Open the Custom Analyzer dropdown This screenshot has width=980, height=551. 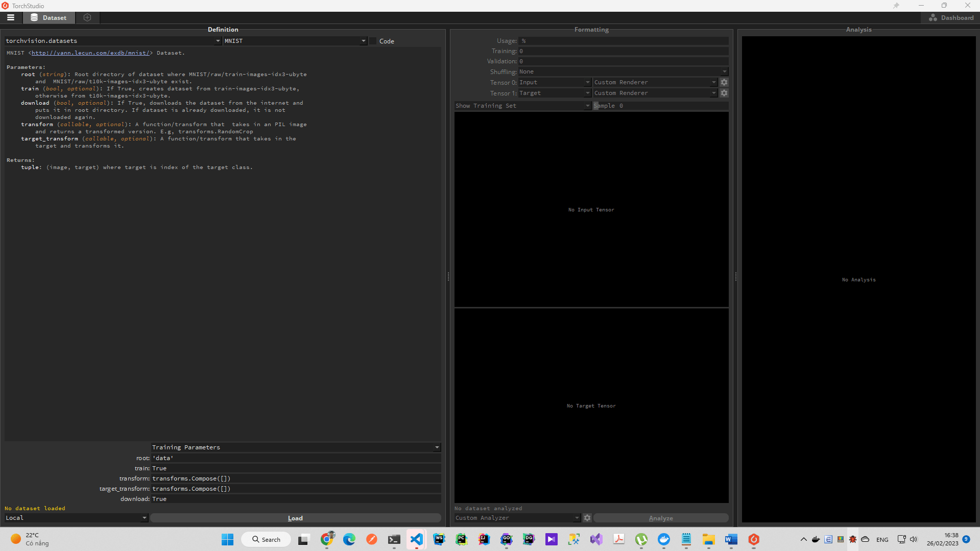(517, 518)
